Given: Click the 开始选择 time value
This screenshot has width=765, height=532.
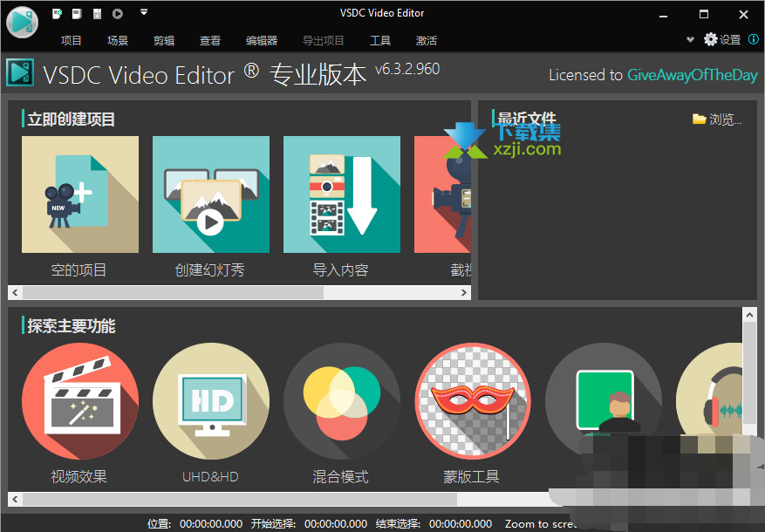Looking at the screenshot, I should point(336,524).
